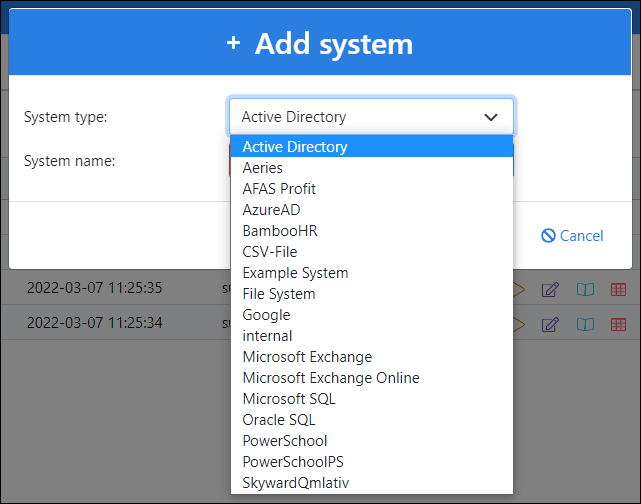Screen dimensions: 641x504
Task: Select the AFAS Profit option
Action: click(x=279, y=189)
